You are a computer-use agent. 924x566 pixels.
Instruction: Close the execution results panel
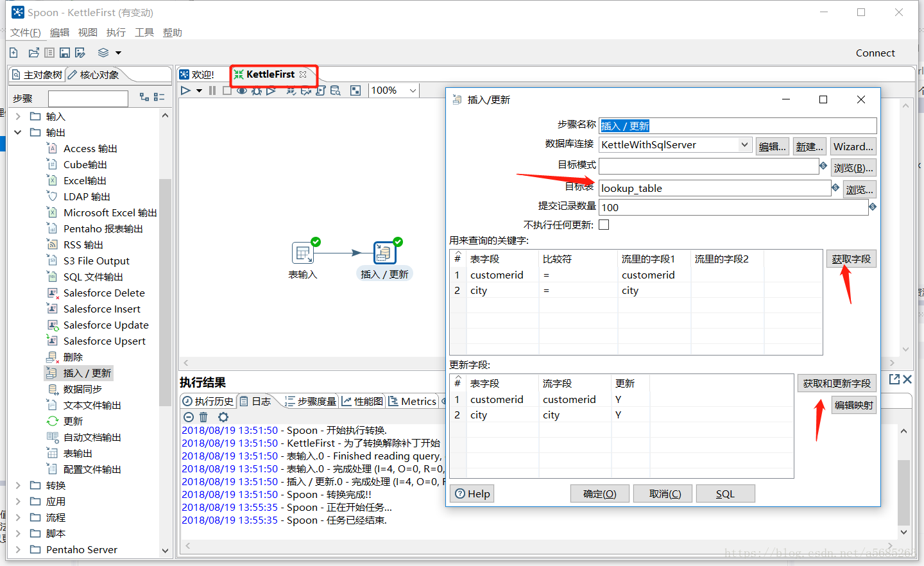[x=907, y=379]
